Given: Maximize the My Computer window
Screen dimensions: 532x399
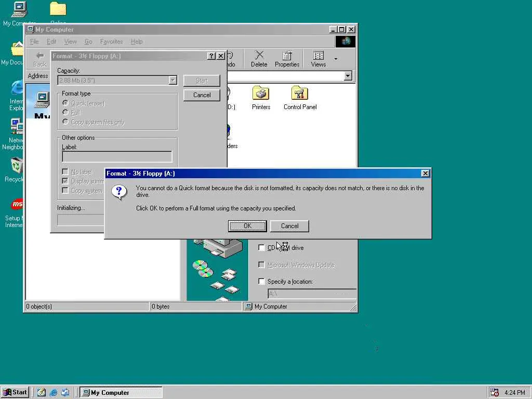Looking at the screenshot, I should click(342, 30).
